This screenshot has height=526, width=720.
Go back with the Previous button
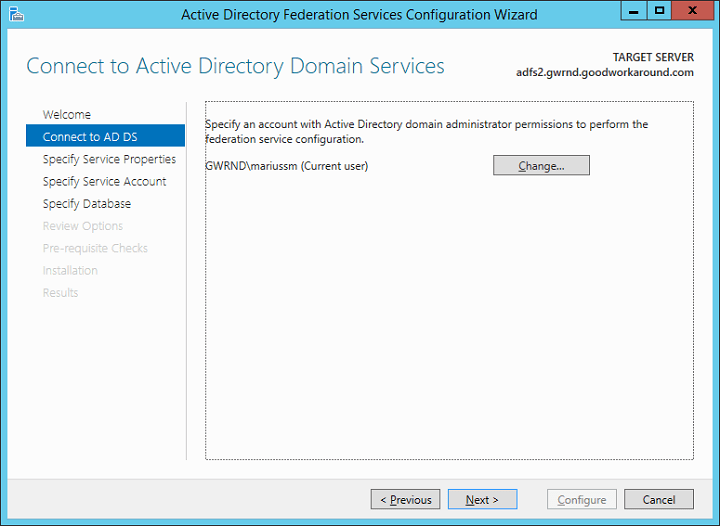click(406, 500)
